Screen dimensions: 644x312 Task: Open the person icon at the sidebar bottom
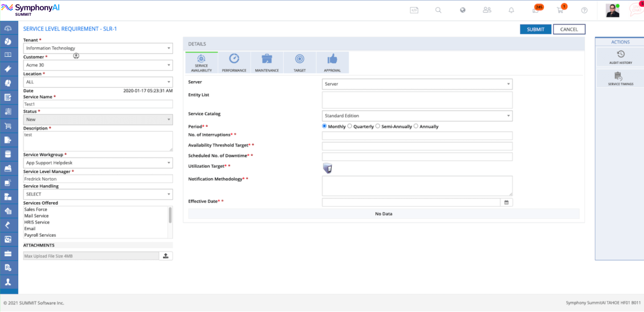(x=8, y=282)
